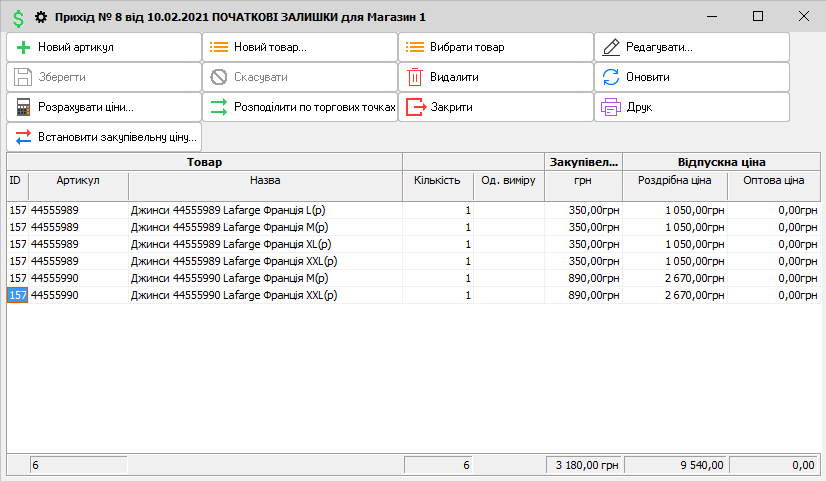Click the 'Роздрібна ціна' column header
Image resolution: width=826 pixels, height=481 pixels.
673,181
